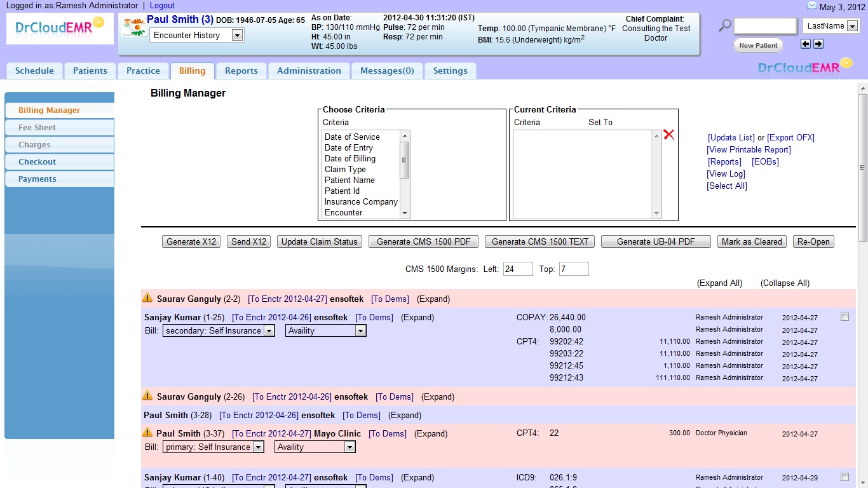Image resolution: width=868 pixels, height=488 pixels.
Task: Open the EOBs link
Action: (x=765, y=161)
